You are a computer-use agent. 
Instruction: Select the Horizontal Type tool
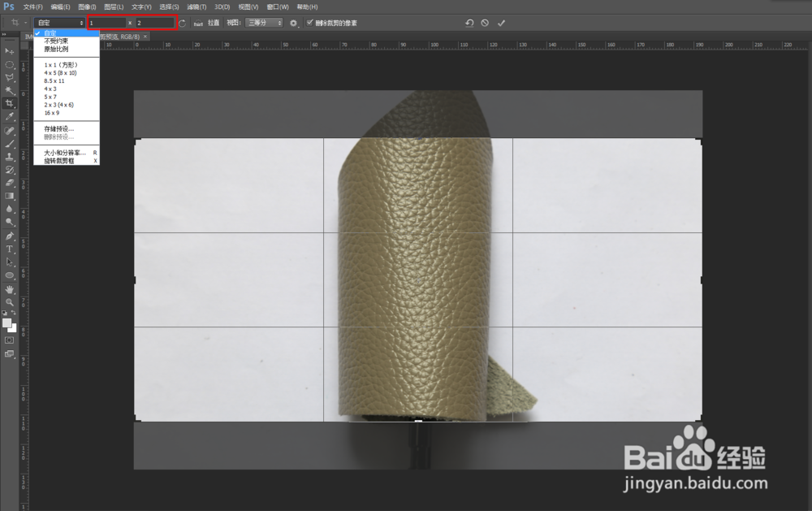point(9,249)
